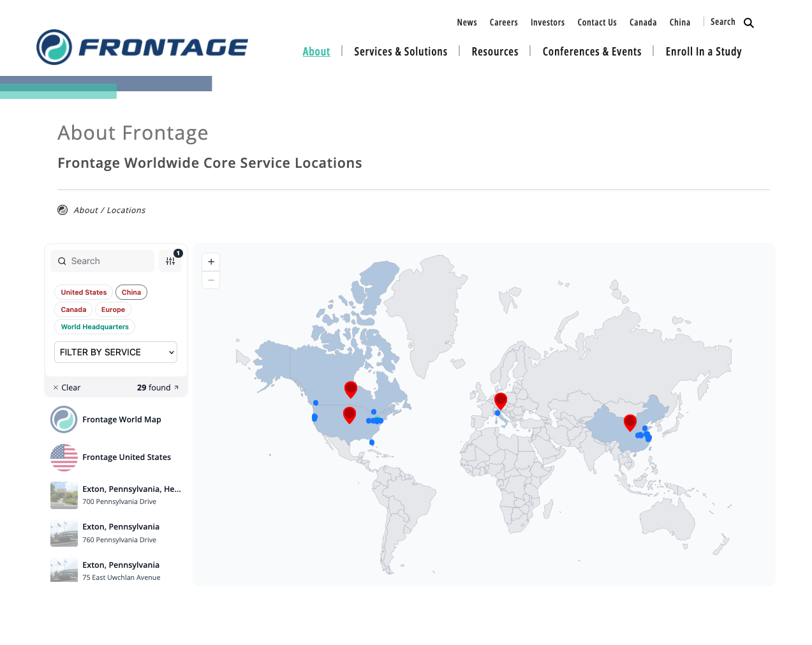
Task: Click the magnifier Search icon in header
Action: click(x=748, y=23)
